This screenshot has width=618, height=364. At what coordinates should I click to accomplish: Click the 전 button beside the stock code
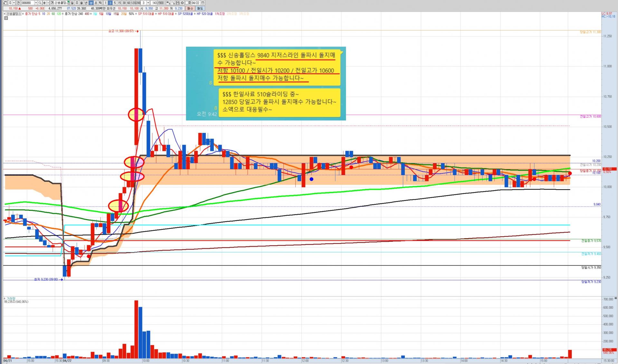[x=18, y=3]
